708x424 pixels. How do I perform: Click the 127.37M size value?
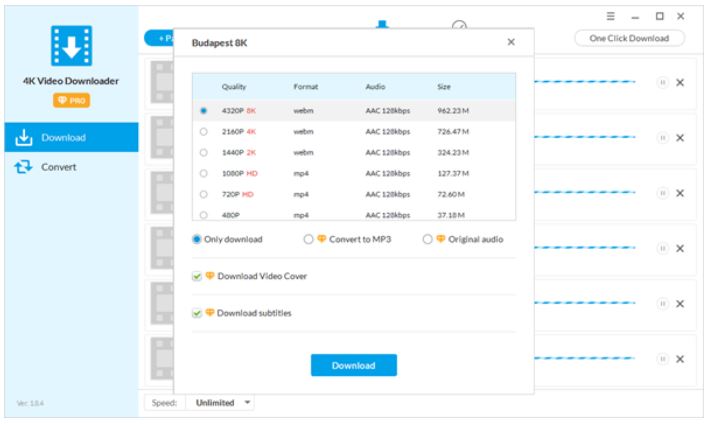[x=453, y=173]
